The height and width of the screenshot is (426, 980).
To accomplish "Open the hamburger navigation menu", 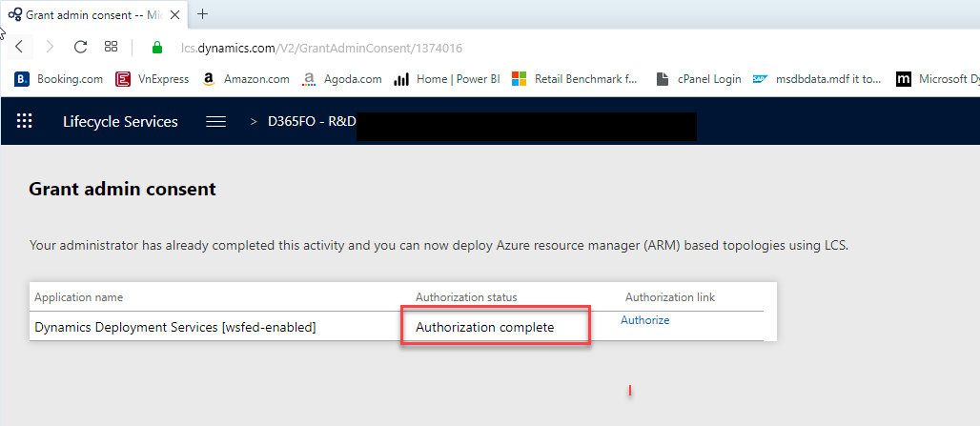I will click(x=215, y=122).
